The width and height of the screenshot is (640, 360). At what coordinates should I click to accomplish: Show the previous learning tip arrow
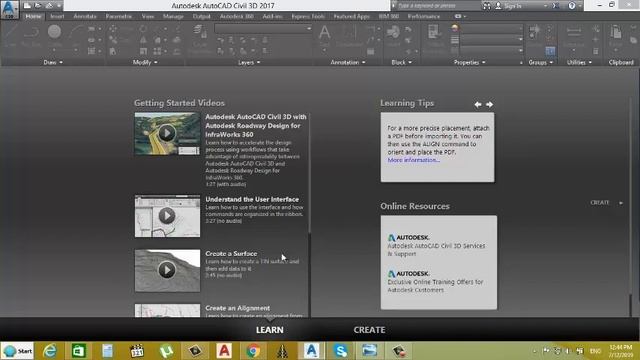coord(478,104)
